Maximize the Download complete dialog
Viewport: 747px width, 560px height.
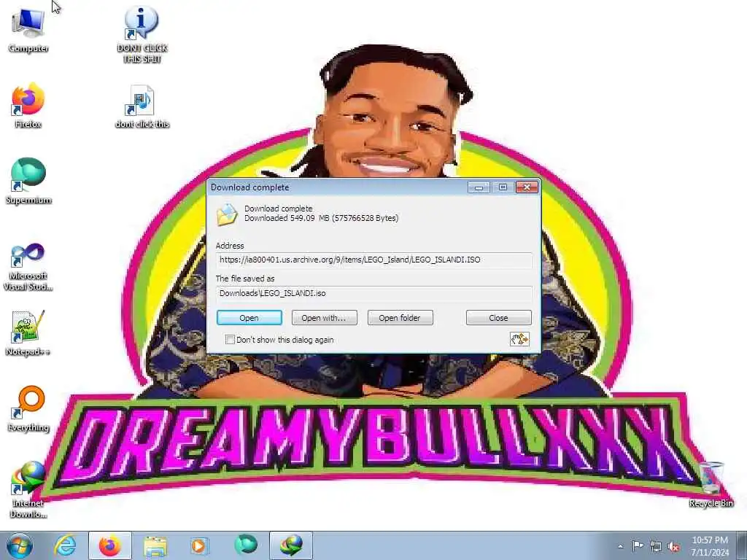point(503,187)
